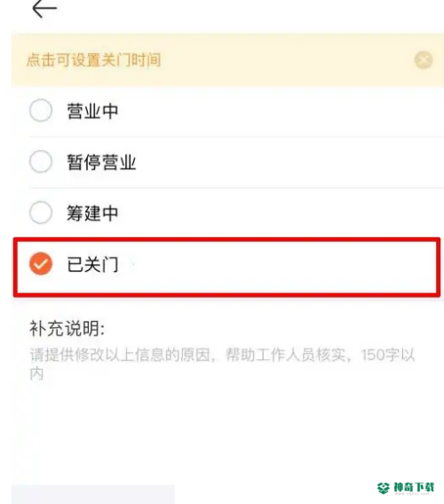Click the 神奇下载 watermark text

414,488
